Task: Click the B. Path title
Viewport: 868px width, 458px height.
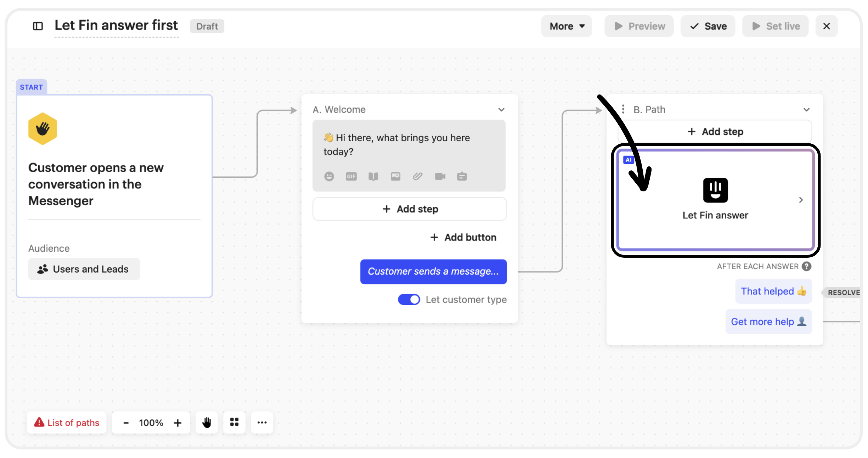Action: coord(649,109)
